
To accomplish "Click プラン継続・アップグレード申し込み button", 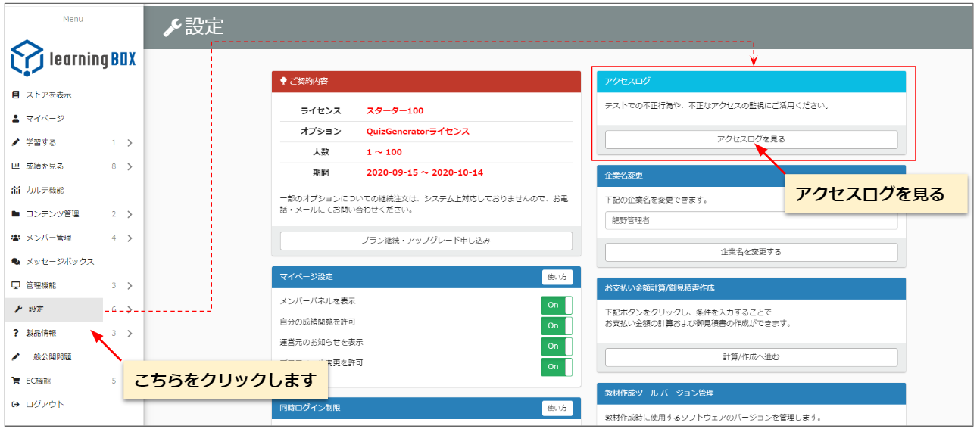I will point(426,241).
